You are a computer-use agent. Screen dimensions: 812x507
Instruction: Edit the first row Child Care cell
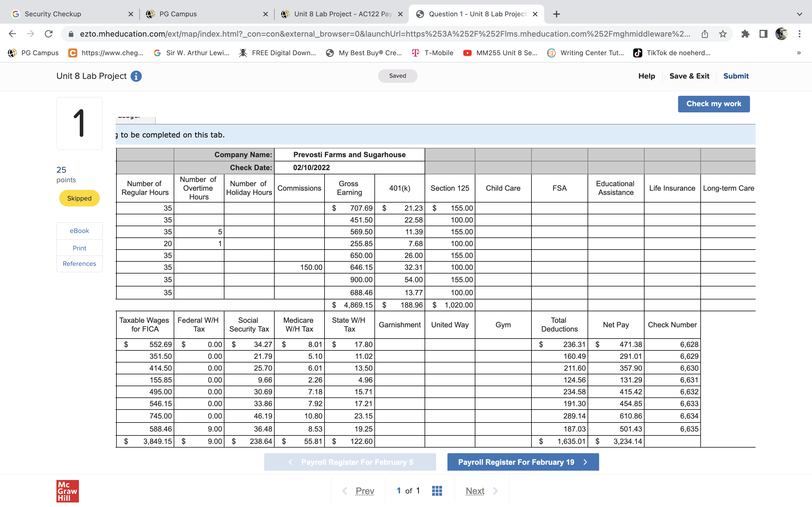point(503,208)
